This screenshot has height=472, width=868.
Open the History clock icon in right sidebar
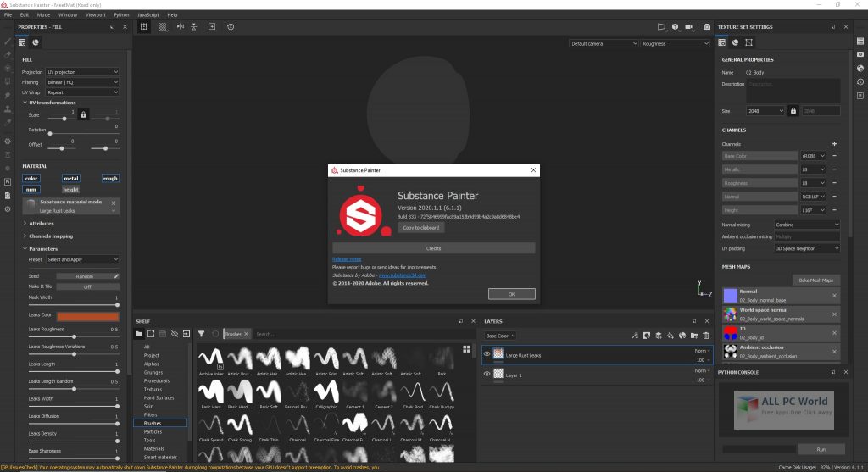click(x=860, y=82)
